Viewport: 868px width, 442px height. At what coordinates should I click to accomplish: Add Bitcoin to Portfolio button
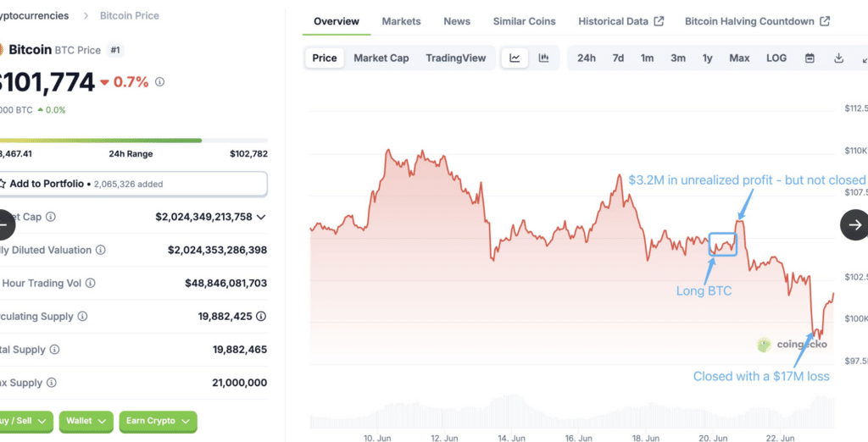click(131, 184)
